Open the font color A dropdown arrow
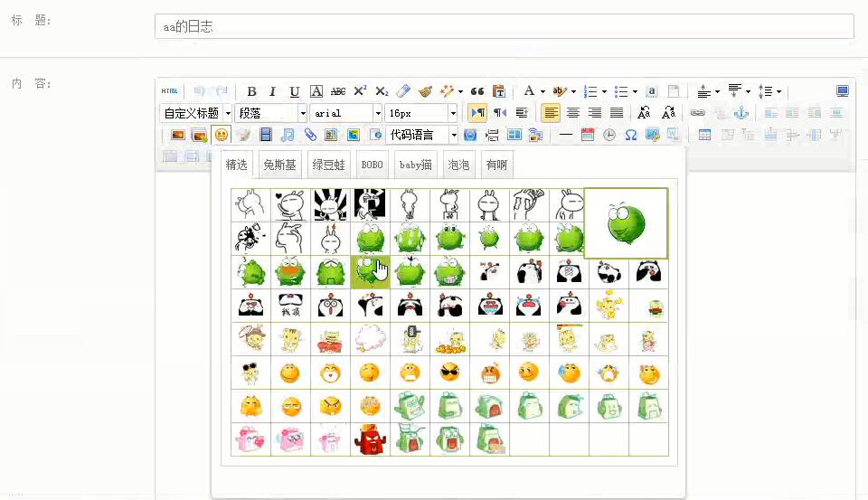 tap(543, 92)
